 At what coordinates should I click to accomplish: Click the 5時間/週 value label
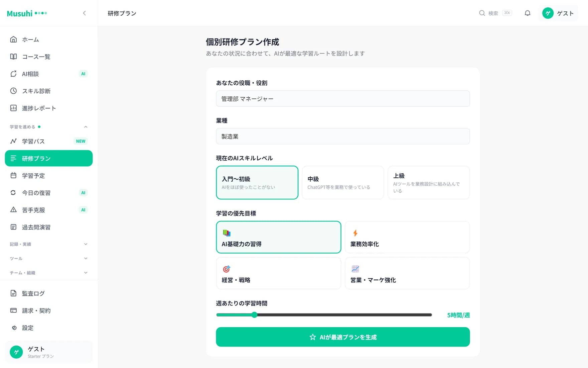(458, 315)
